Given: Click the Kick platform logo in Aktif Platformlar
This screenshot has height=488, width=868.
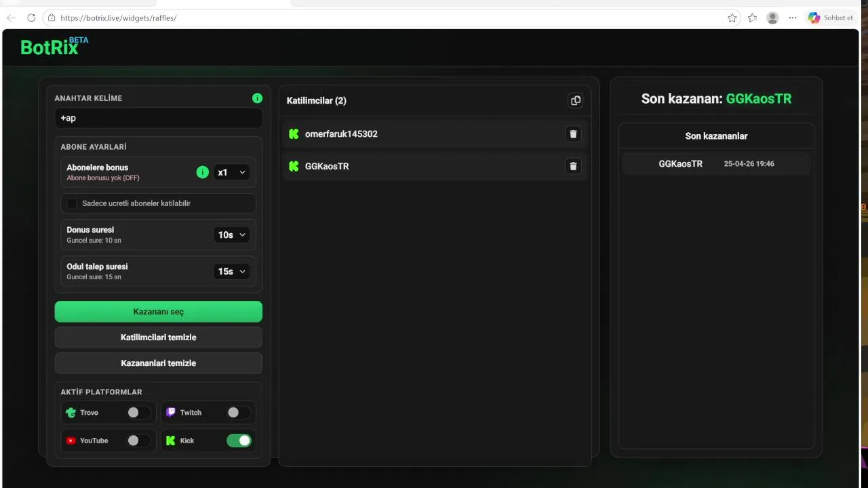Looking at the screenshot, I should 171,441.
